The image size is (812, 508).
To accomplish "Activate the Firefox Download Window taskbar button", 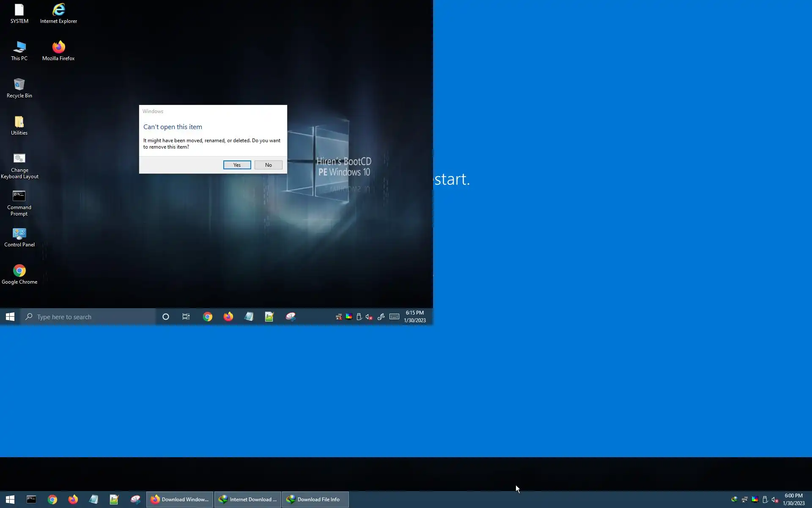I will pos(180,500).
